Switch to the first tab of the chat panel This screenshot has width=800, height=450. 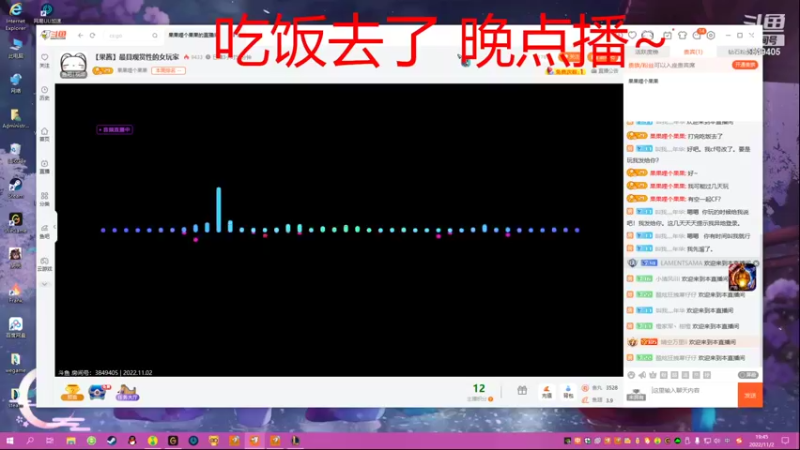point(646,52)
